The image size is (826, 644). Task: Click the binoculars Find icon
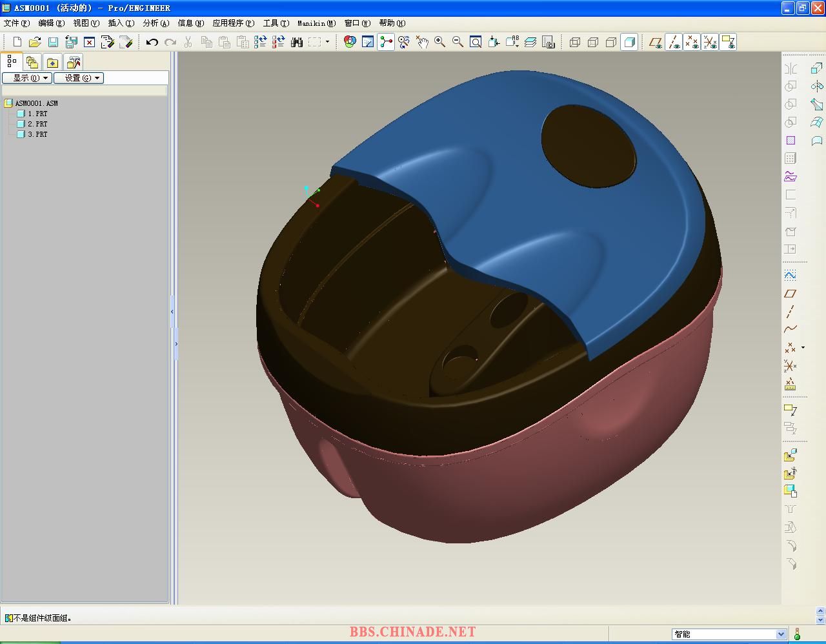pyautogui.click(x=297, y=43)
